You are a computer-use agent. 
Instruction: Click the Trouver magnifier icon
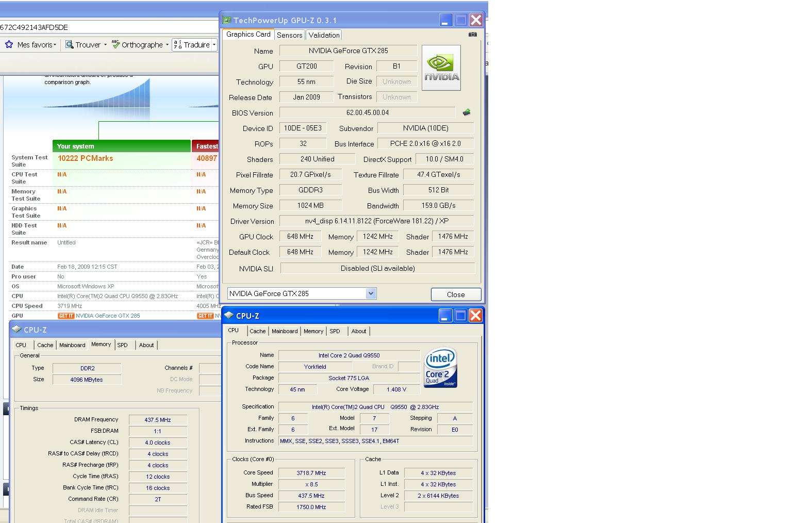point(69,44)
